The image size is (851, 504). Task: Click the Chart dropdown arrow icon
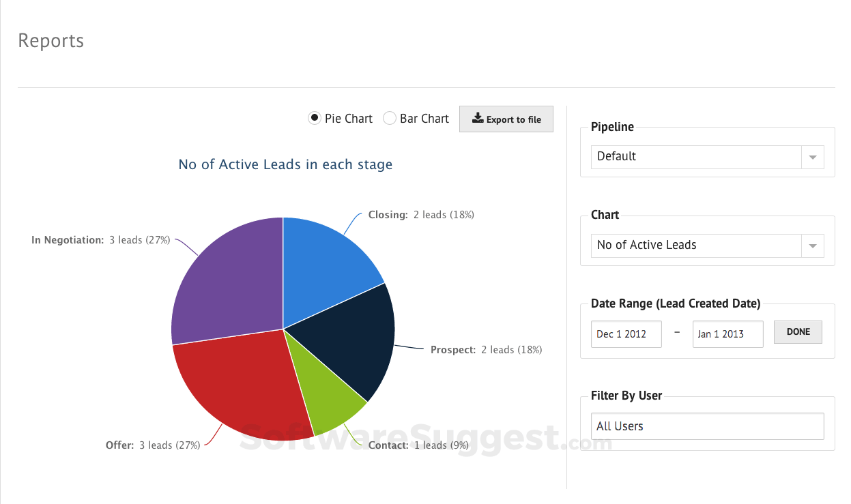[x=813, y=246]
